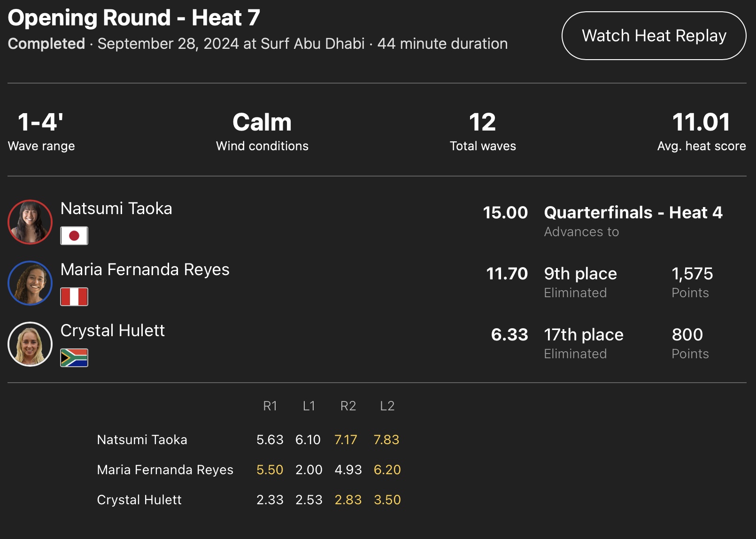756x539 pixels.
Task: Open Crystal Hulett's profile photo
Action: click(x=30, y=344)
